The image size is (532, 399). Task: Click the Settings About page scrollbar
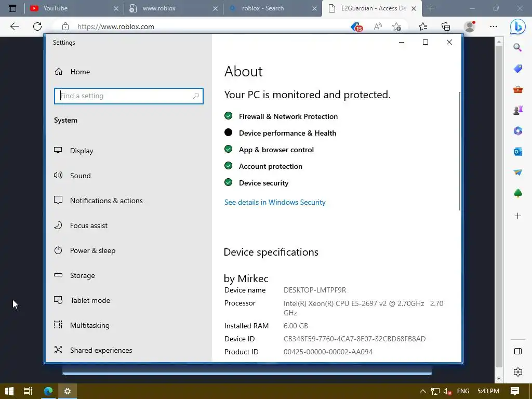tap(460, 151)
